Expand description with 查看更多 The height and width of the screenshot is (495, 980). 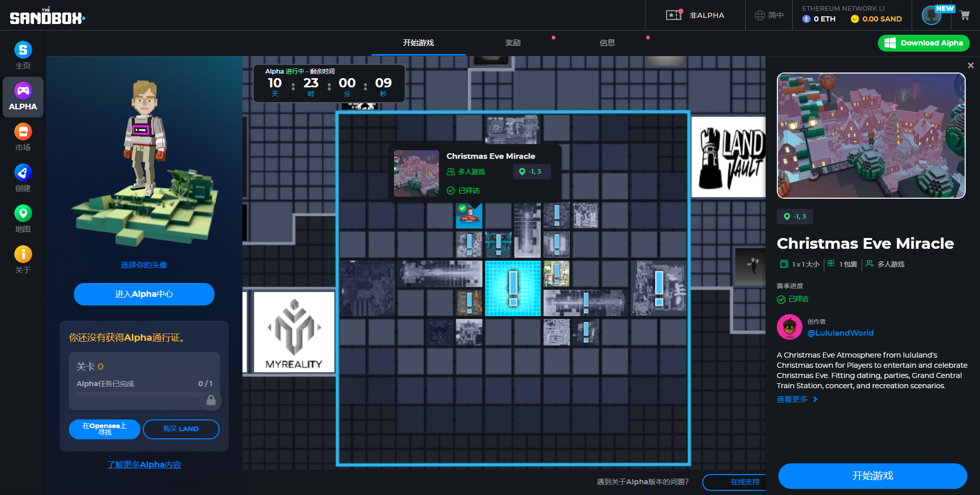(x=797, y=399)
